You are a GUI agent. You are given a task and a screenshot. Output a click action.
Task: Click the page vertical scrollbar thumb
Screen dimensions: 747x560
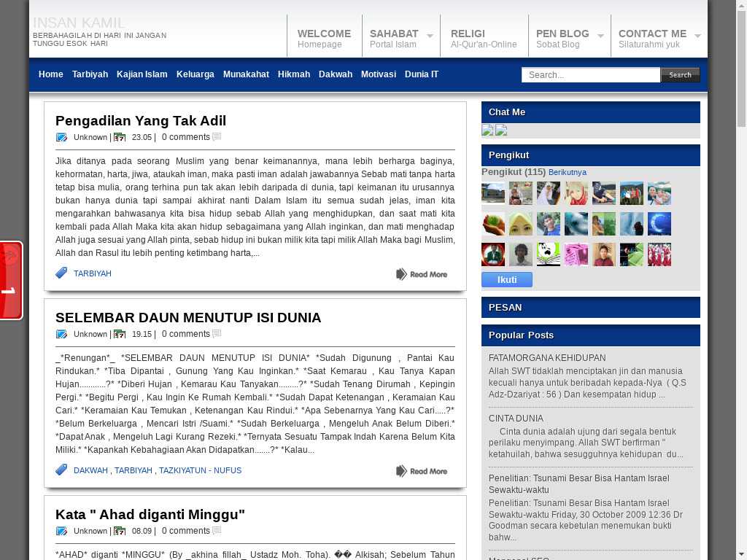click(x=741, y=66)
